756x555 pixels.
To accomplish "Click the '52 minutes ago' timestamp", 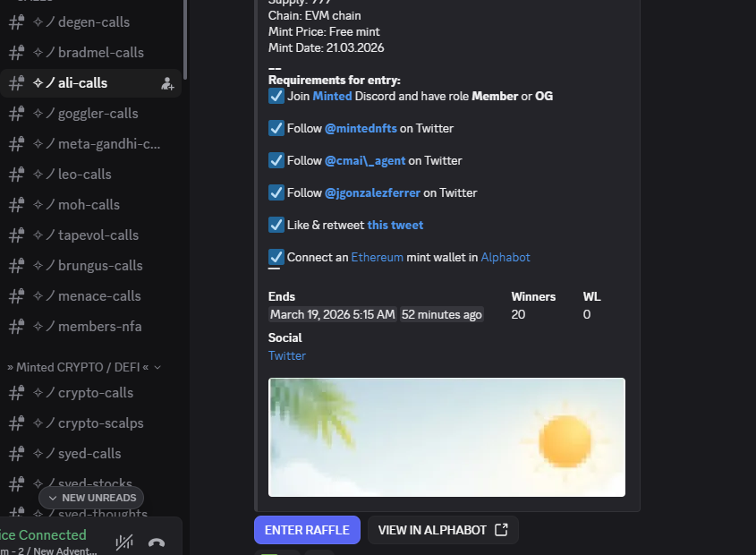I will [442, 315].
